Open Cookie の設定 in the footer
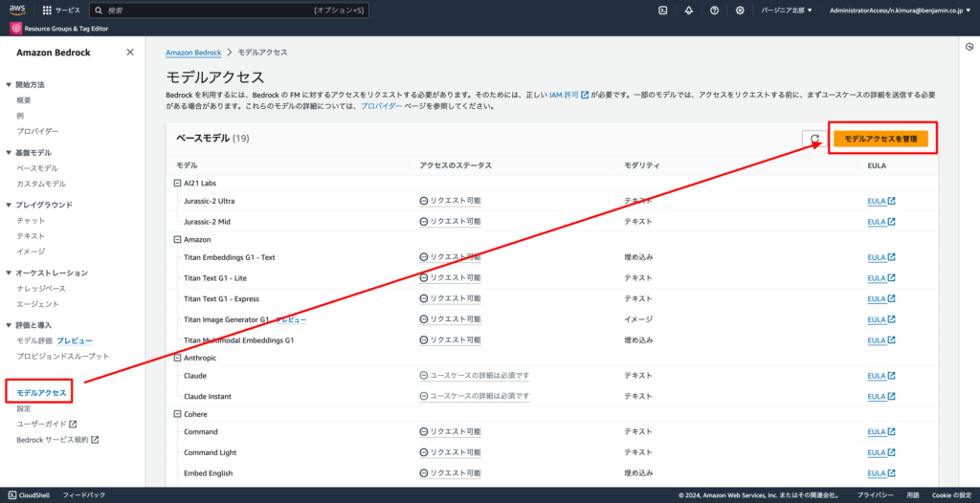The width and height of the screenshot is (980, 503). click(951, 495)
